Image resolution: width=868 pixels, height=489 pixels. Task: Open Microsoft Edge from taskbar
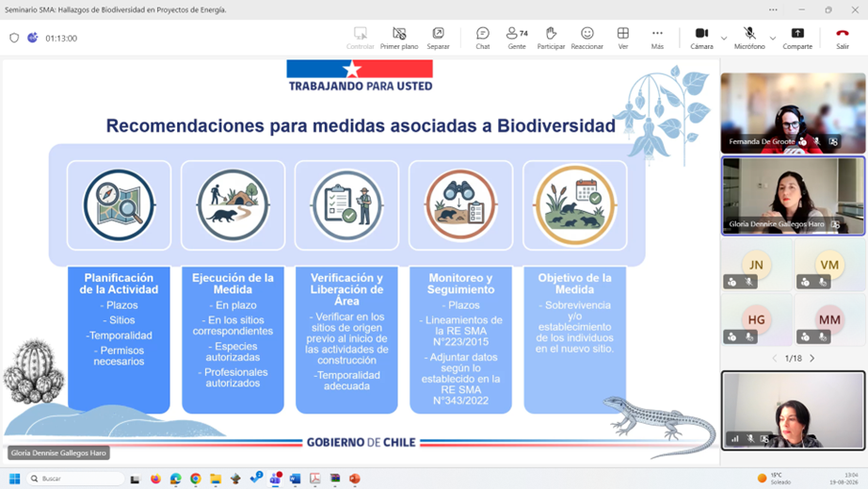pos(175,479)
